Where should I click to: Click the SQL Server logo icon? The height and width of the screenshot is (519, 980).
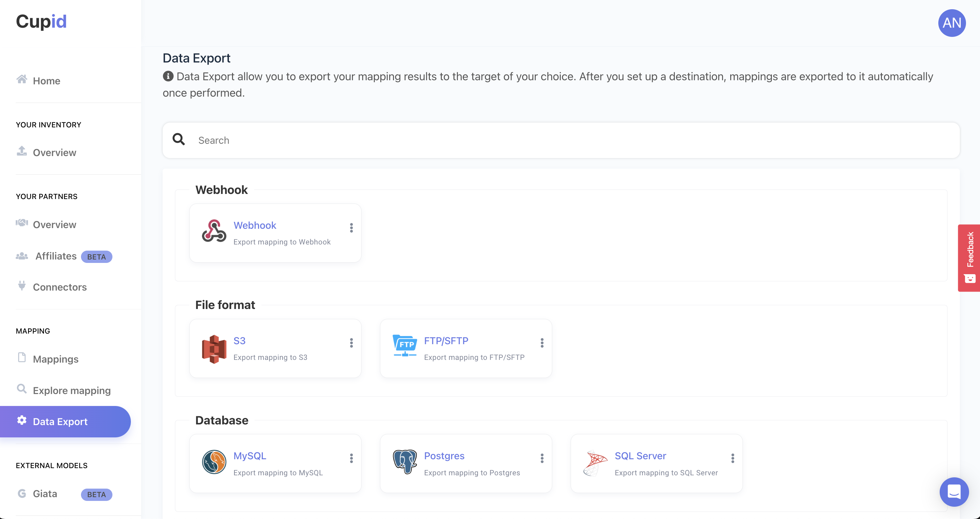coord(595,463)
